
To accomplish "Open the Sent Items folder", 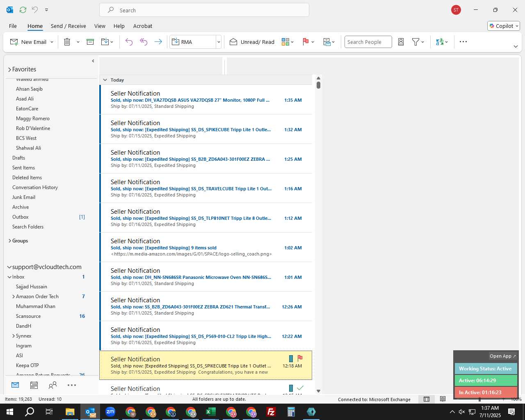I will tap(23, 168).
